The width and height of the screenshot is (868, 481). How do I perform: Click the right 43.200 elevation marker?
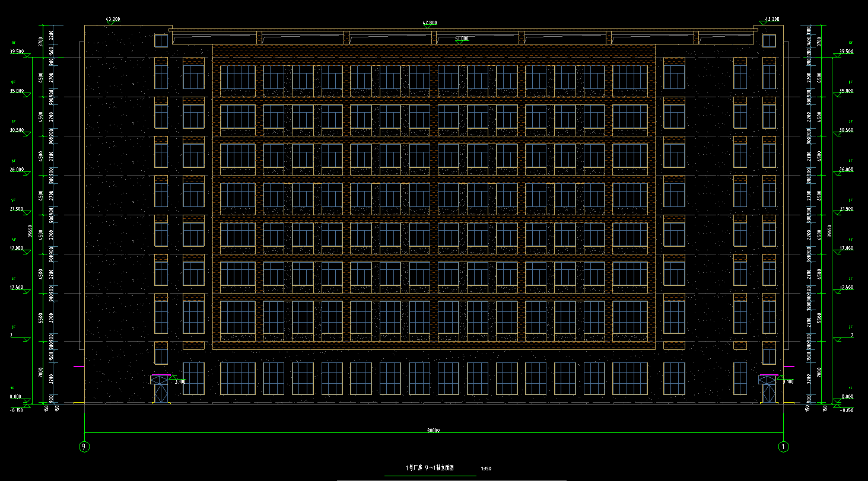click(x=771, y=20)
